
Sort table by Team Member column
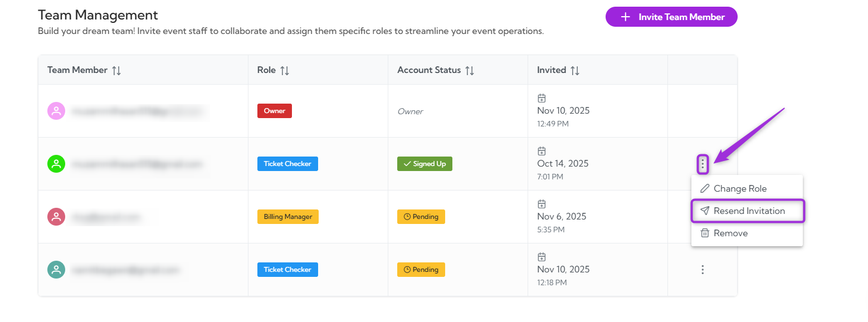coord(116,70)
